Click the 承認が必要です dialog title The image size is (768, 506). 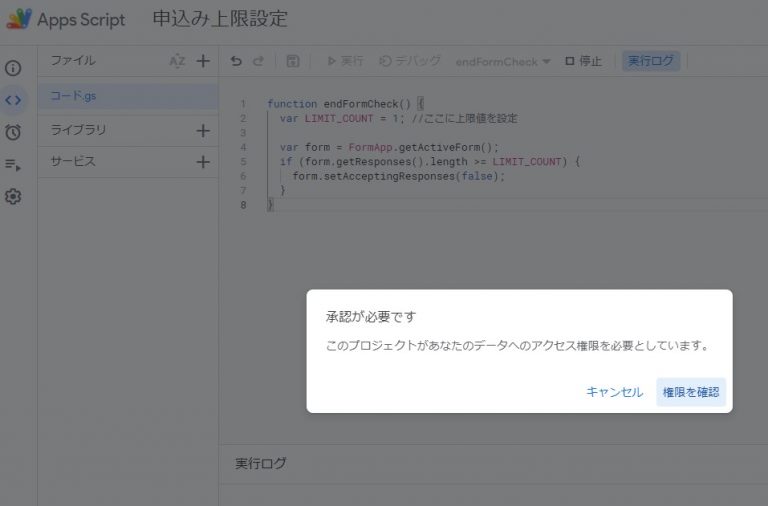click(371, 317)
